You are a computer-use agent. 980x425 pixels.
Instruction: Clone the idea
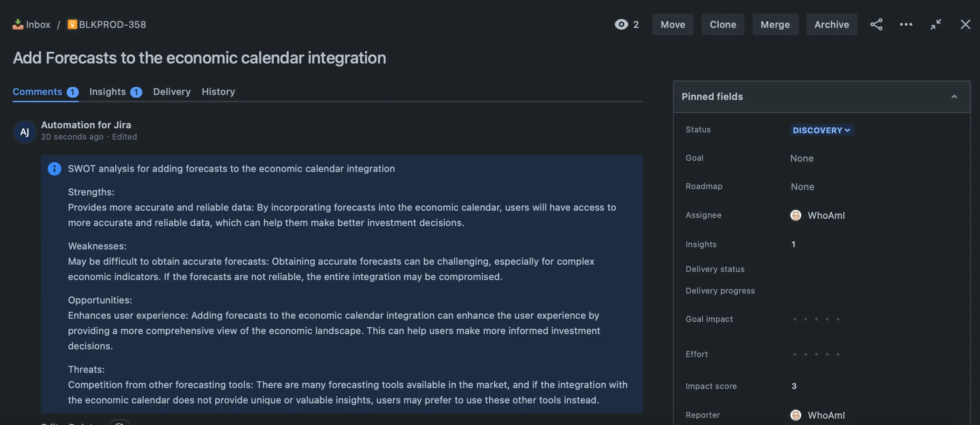click(723, 24)
